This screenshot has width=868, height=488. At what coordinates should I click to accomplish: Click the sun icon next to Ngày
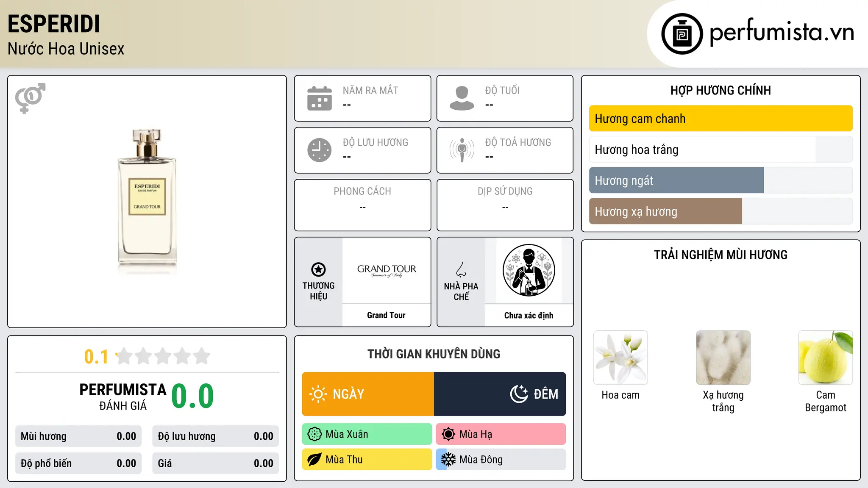tap(318, 394)
